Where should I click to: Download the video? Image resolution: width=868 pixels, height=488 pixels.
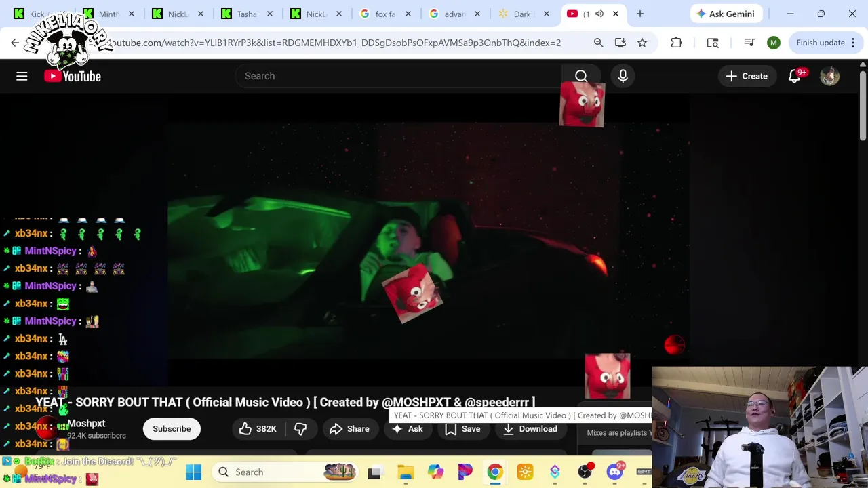[530, 429]
